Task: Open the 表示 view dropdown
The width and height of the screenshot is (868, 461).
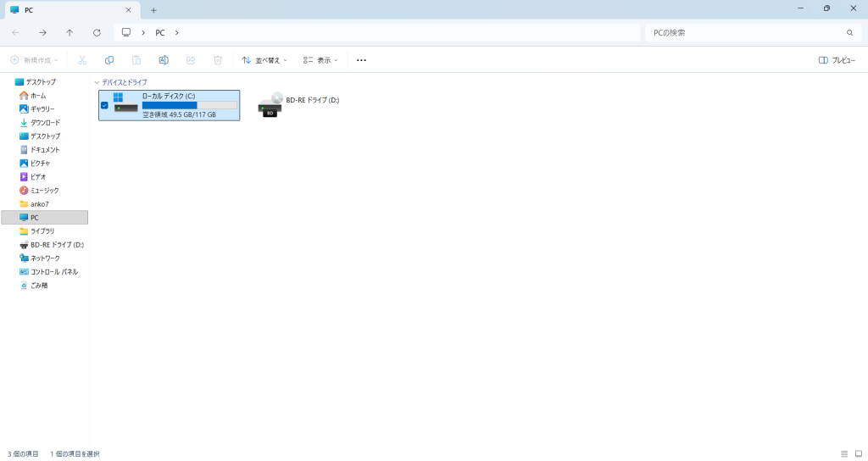Action: [x=320, y=60]
